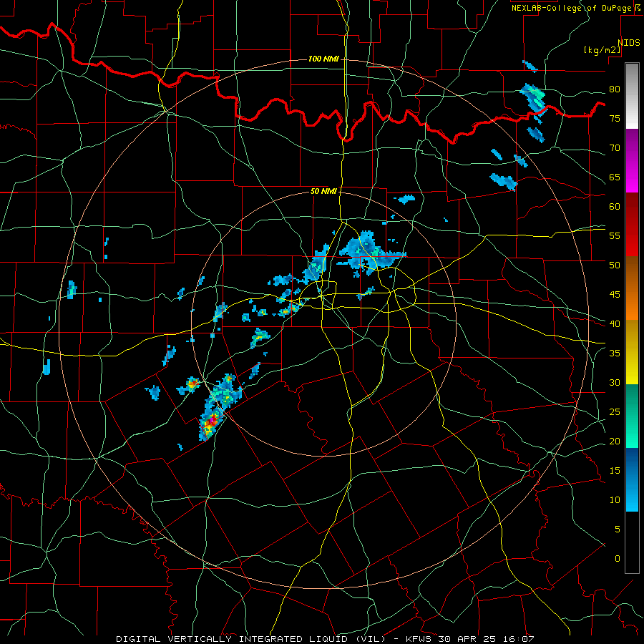Image resolution: width=644 pixels, height=644 pixels.
Task: Select the green segment of the color bar
Action: click(x=632, y=416)
